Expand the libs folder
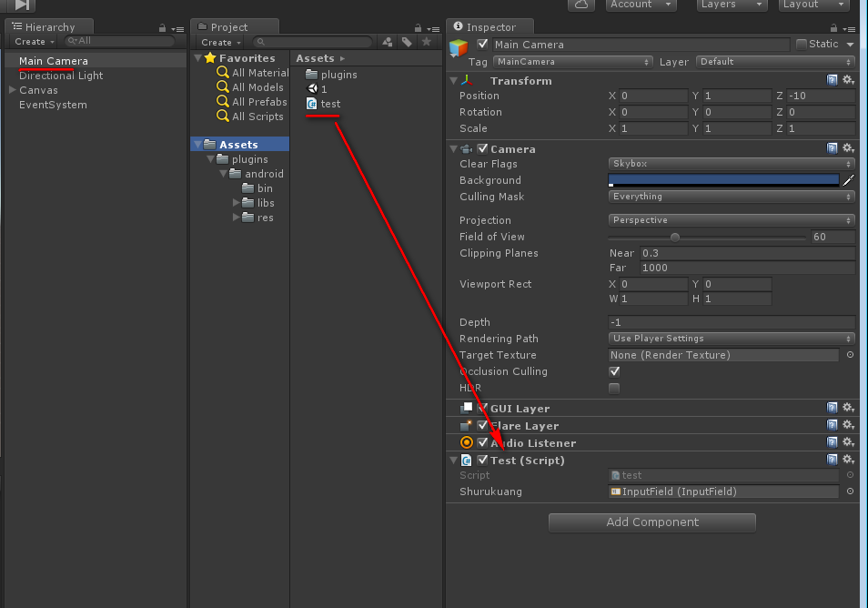This screenshot has width=868, height=608. point(237,203)
